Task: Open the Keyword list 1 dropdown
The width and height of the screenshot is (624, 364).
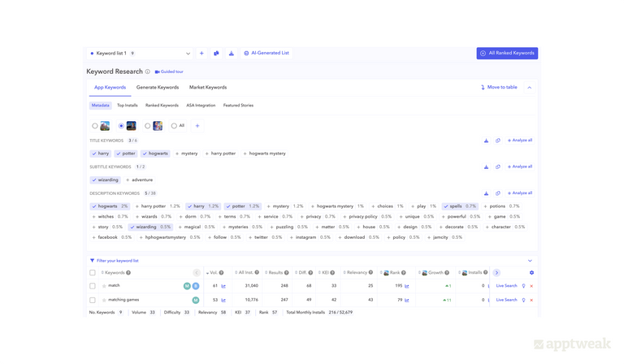Action: pos(140,54)
